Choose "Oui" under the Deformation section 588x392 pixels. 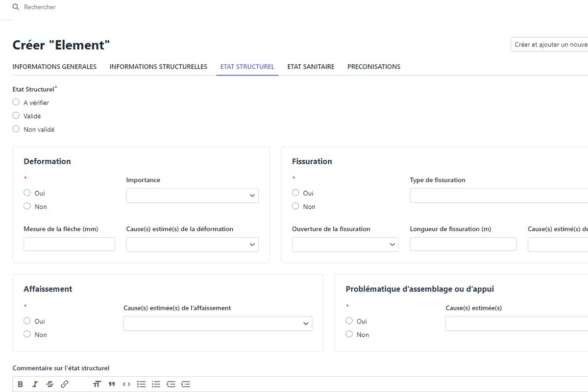(27, 193)
